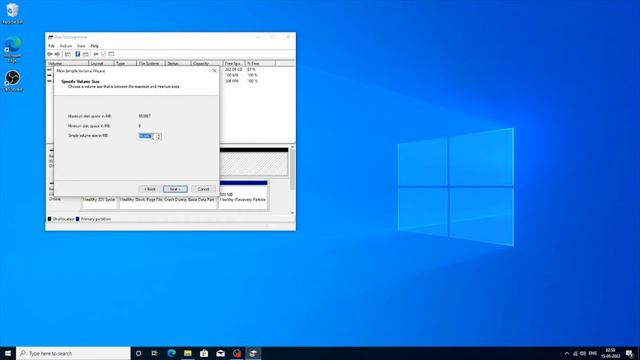Open Task View from the taskbar
This screenshot has height=360, width=640.
pos(155,353)
